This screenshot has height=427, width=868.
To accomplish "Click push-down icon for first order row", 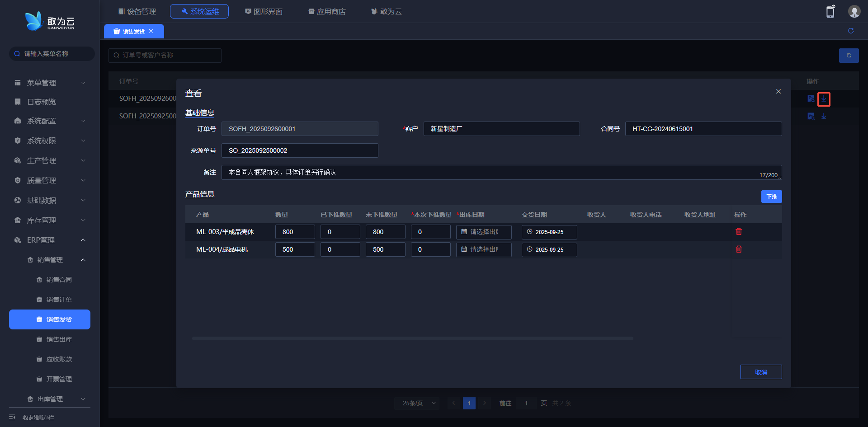I will click(x=824, y=99).
